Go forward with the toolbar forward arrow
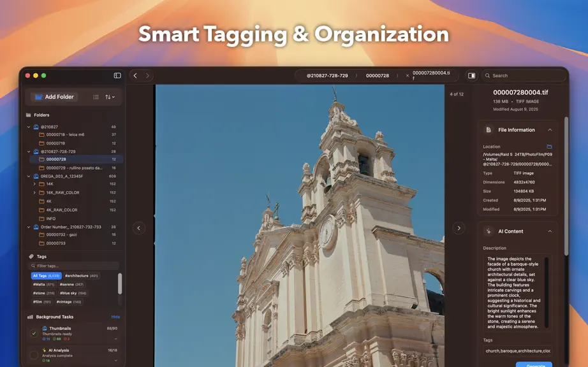This screenshot has width=588, height=367. click(147, 76)
